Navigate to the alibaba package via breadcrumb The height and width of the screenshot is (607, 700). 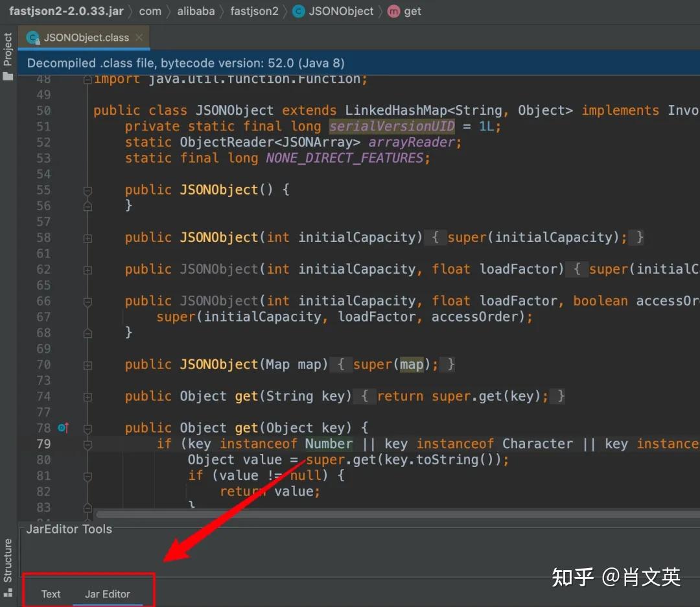coord(196,11)
